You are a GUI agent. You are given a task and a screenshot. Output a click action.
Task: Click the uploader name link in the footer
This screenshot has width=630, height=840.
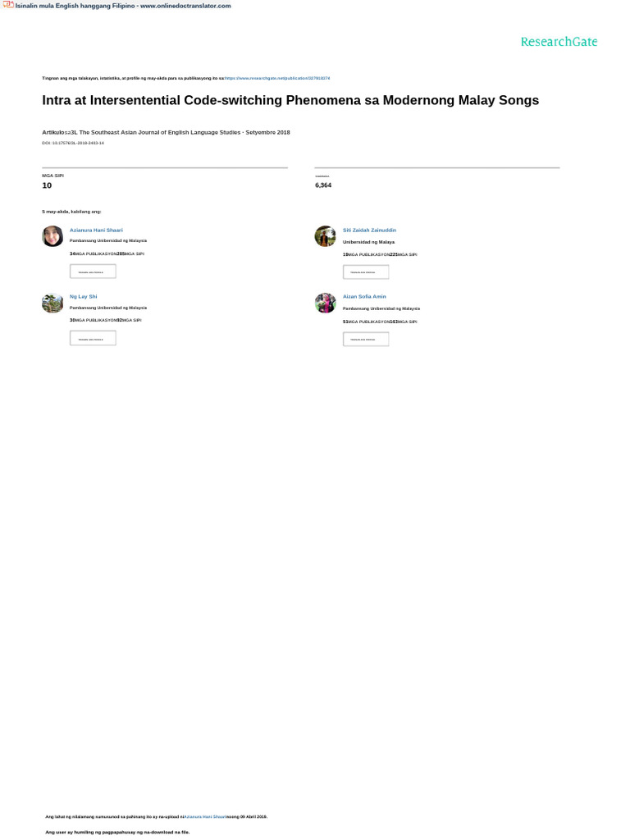coord(204,817)
